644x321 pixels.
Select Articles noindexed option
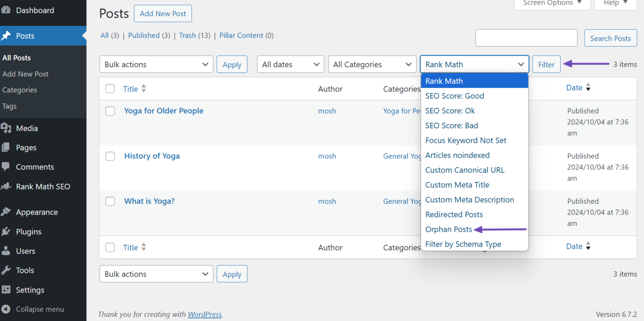click(x=475, y=155)
